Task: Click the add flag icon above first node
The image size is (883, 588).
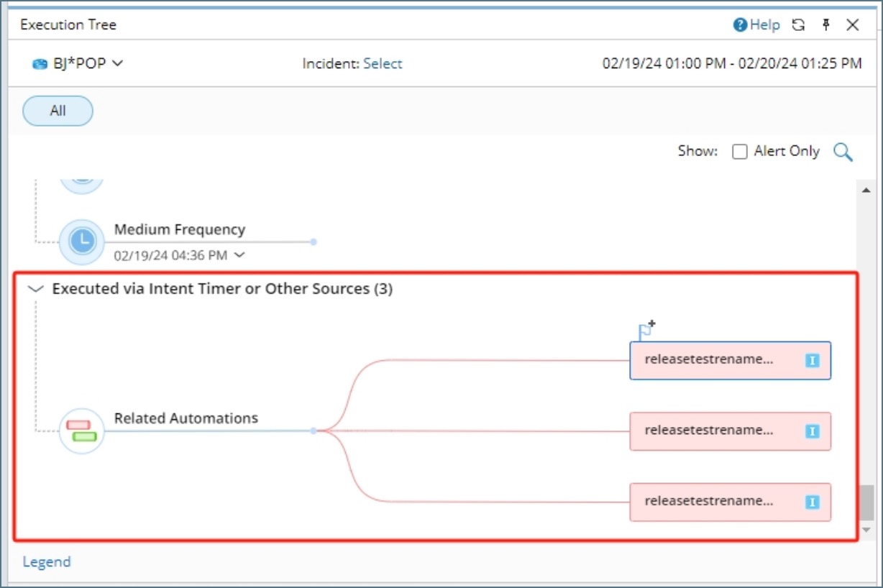Action: (646, 331)
